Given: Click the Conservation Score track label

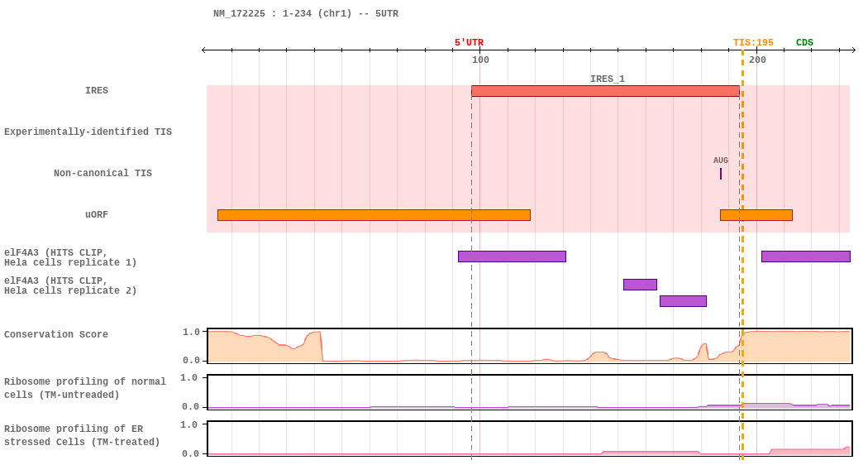Looking at the screenshot, I should 56,334.
